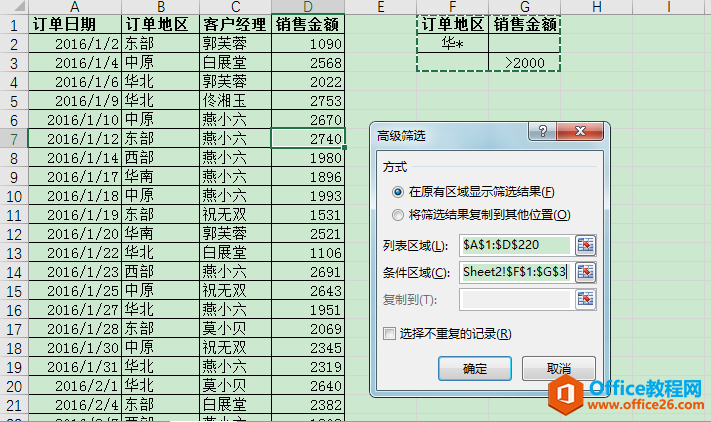Screen dimensions: 711x422
Task: Click the 列表区域 input field
Action: (516, 245)
